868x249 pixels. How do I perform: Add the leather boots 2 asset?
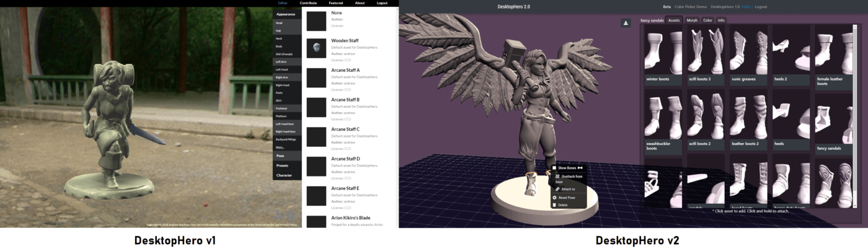(x=749, y=120)
